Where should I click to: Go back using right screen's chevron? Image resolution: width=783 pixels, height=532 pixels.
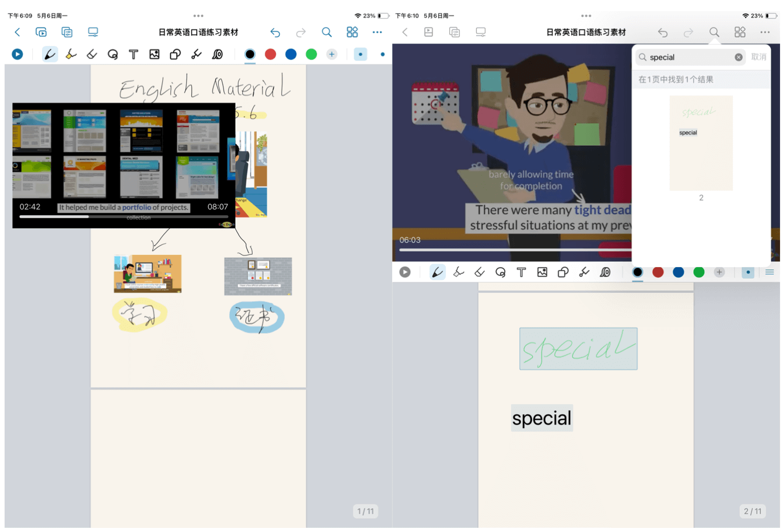[405, 32]
